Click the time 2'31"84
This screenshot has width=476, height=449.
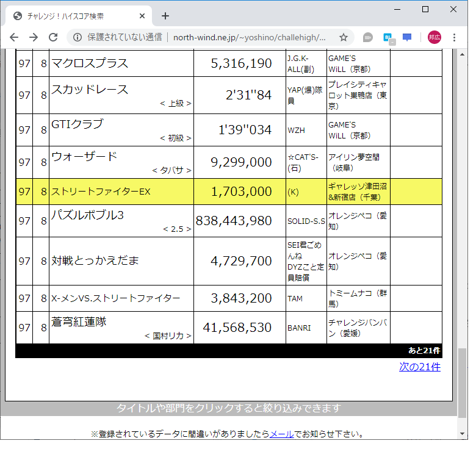pos(248,95)
